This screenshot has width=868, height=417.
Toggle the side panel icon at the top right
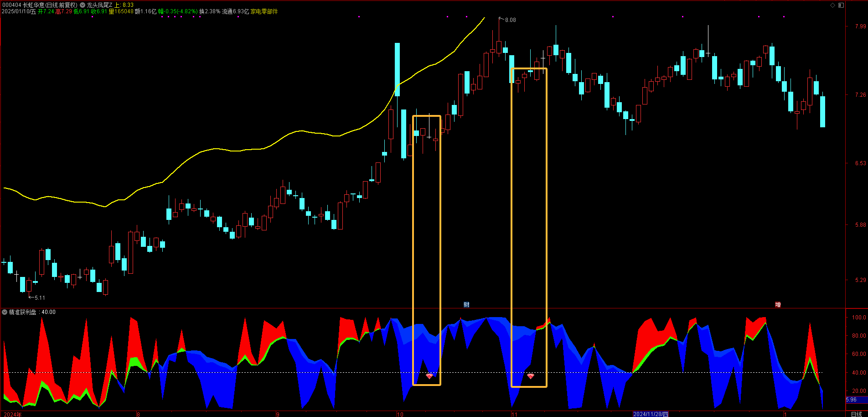coord(841,5)
